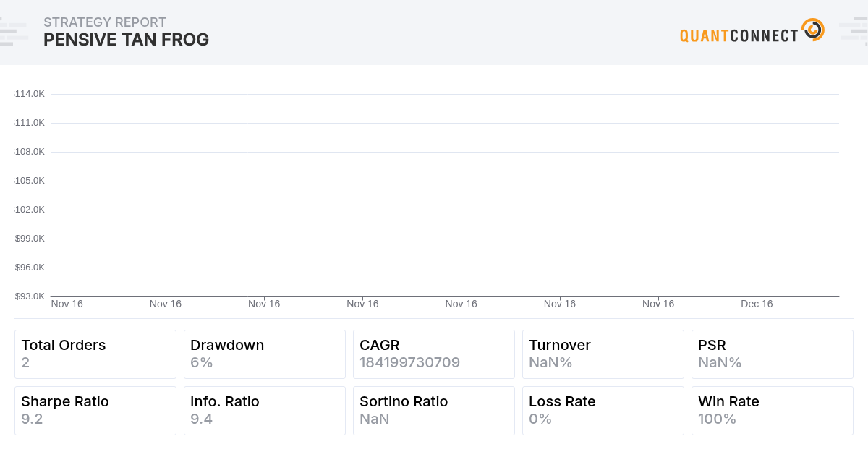Click the Info. Ratio label
The image size is (868, 457).
[225, 401]
